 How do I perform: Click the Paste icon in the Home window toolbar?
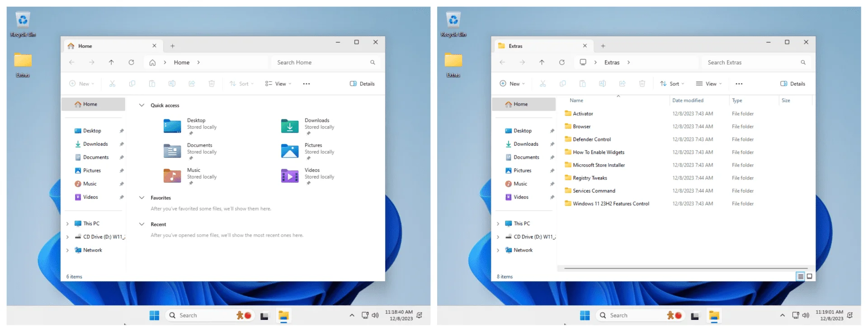coord(152,84)
